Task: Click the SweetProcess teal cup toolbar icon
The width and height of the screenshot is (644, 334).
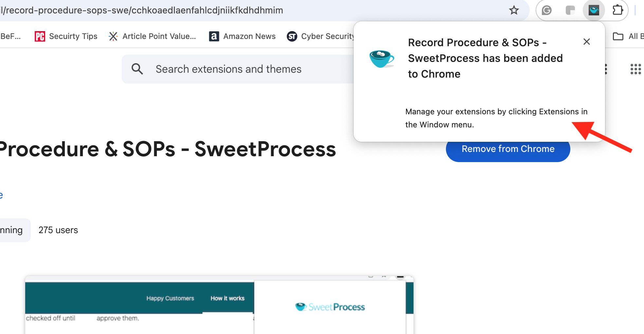Action: pos(594,10)
